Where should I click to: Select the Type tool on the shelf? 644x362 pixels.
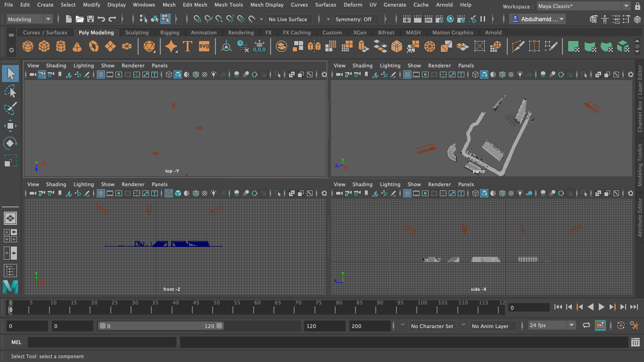(188, 46)
